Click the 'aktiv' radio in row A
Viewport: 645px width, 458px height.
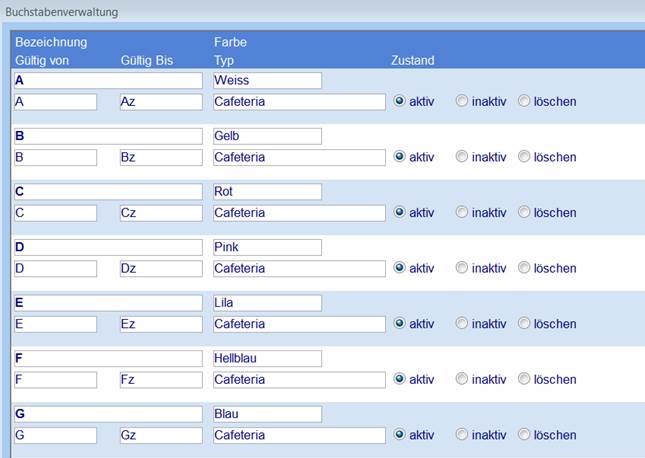coord(400,101)
